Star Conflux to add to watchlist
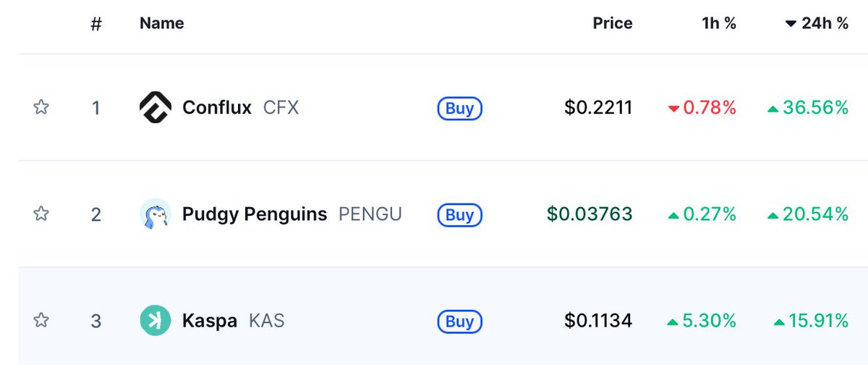This screenshot has width=868, height=365. [x=41, y=108]
